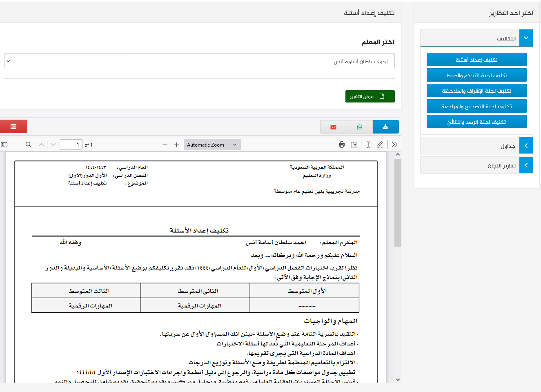Select تكليف لجنة التحكم والضبط report

click(x=476, y=75)
